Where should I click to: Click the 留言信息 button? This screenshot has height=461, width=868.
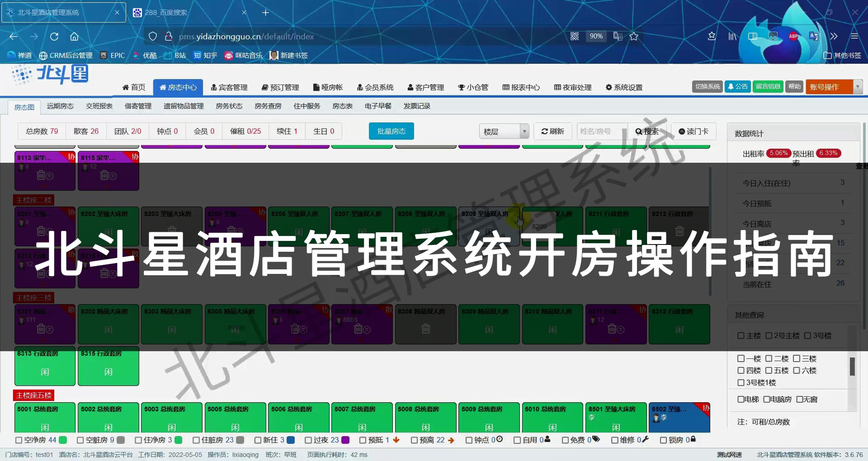point(768,86)
